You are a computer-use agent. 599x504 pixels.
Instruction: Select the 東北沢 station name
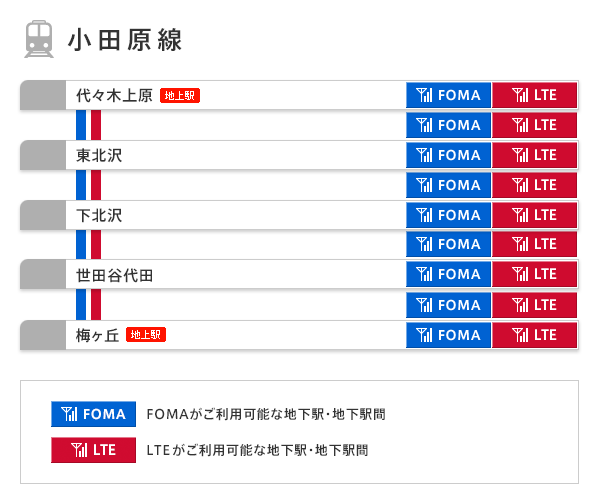coord(99,156)
